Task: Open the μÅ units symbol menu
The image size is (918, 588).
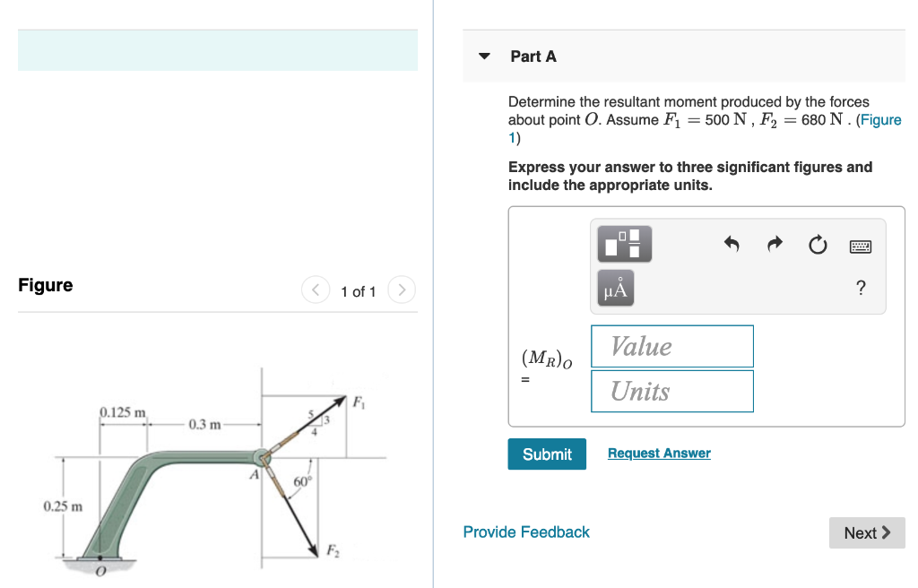Action: [614, 287]
